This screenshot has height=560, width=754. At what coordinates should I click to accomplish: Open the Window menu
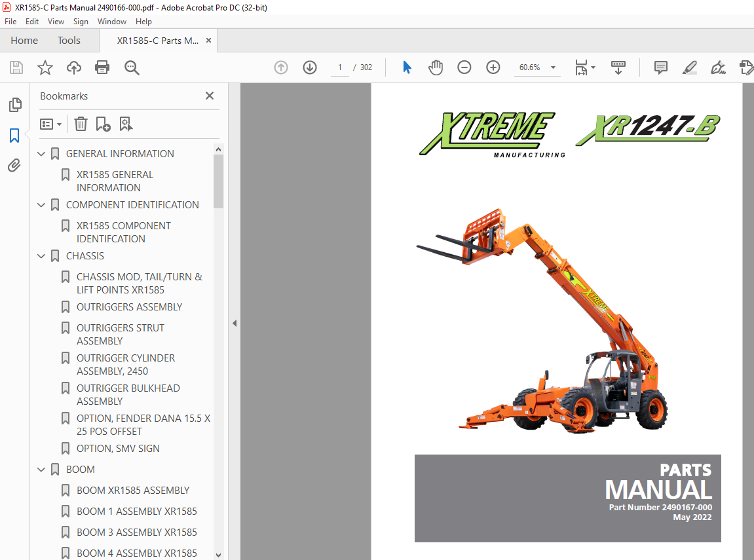(x=111, y=21)
